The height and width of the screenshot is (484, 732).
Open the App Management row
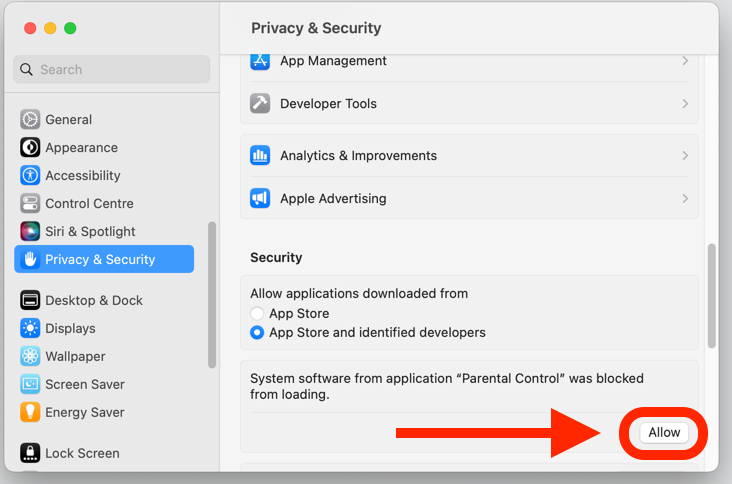pos(469,62)
